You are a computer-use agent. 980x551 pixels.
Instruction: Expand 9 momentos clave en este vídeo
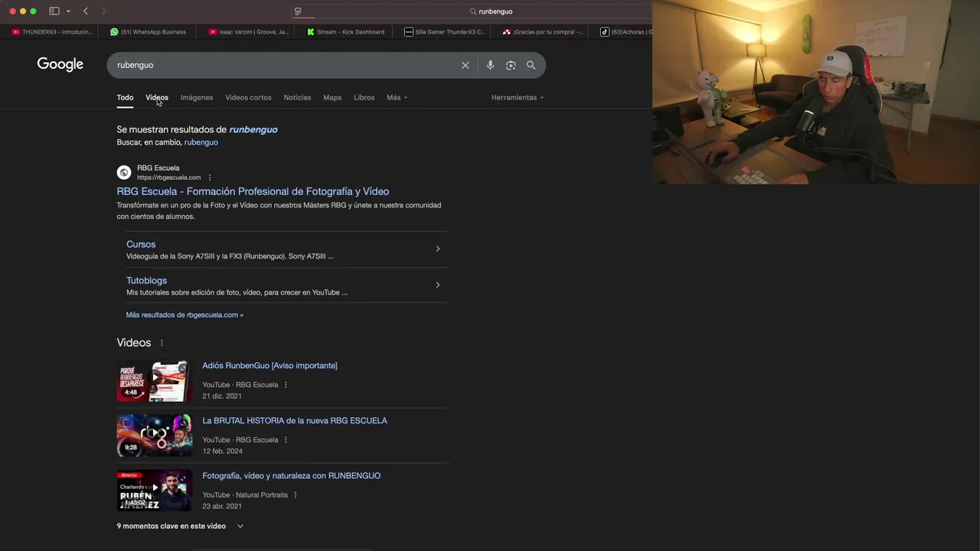pyautogui.click(x=180, y=527)
